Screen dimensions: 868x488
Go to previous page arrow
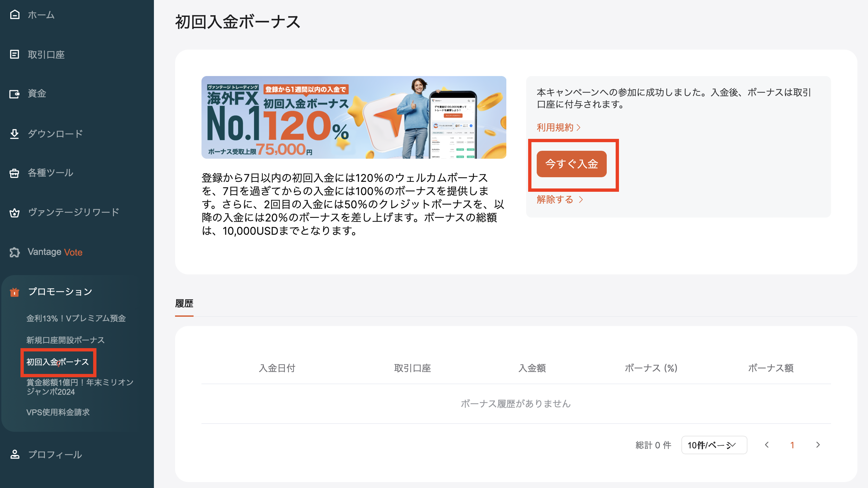tap(767, 445)
